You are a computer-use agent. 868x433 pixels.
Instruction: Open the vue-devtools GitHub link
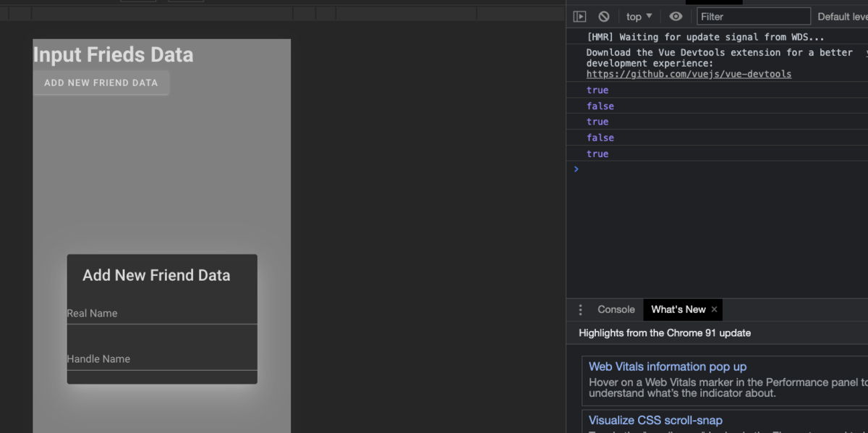pyautogui.click(x=689, y=74)
